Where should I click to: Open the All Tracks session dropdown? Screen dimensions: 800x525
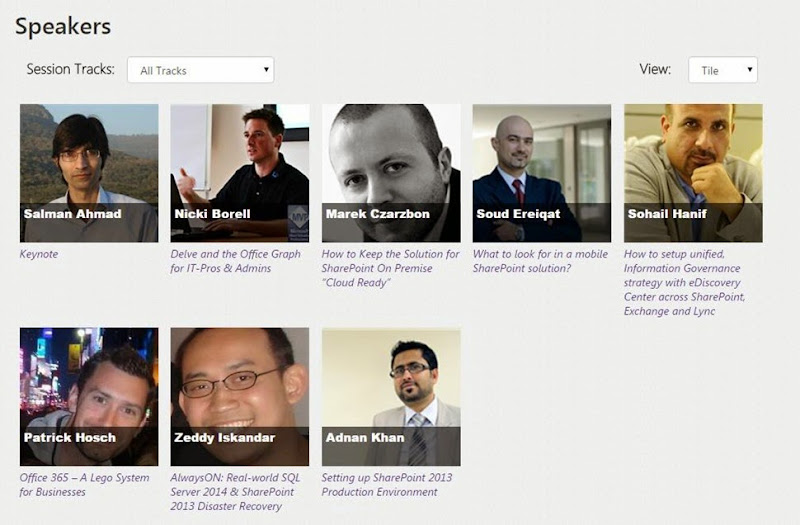tap(200, 70)
